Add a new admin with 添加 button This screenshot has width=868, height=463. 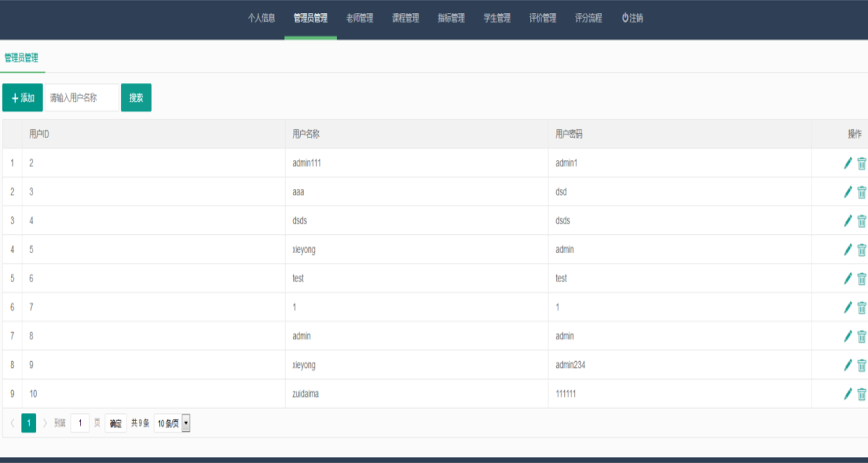coord(22,98)
